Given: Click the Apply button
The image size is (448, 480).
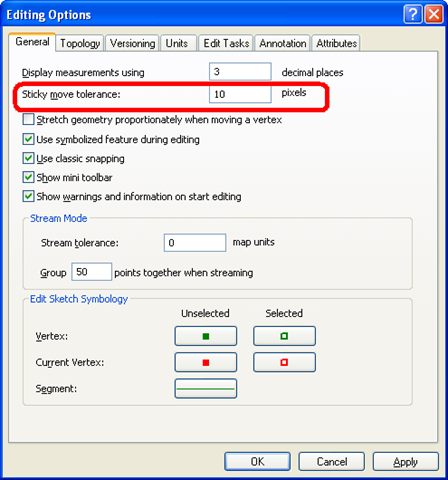Looking at the screenshot, I should [x=405, y=462].
